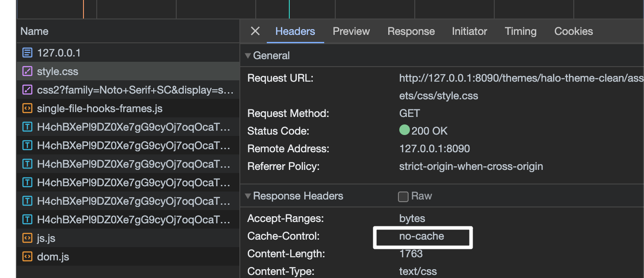The image size is (644, 278).
Task: Select the second H4chBXePl9 font request
Action: [x=110, y=145]
